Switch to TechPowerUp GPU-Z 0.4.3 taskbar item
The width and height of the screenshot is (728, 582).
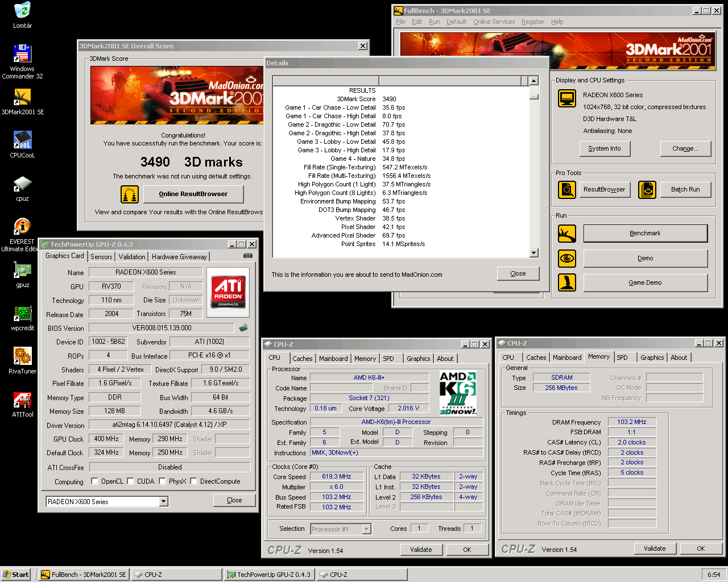click(269, 575)
